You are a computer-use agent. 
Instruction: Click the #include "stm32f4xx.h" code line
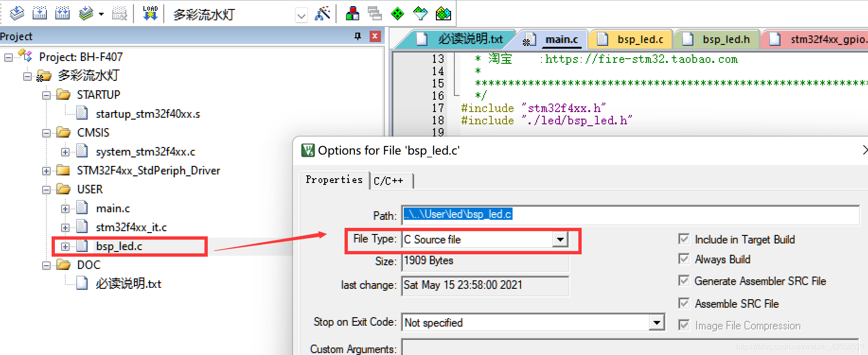tap(533, 108)
